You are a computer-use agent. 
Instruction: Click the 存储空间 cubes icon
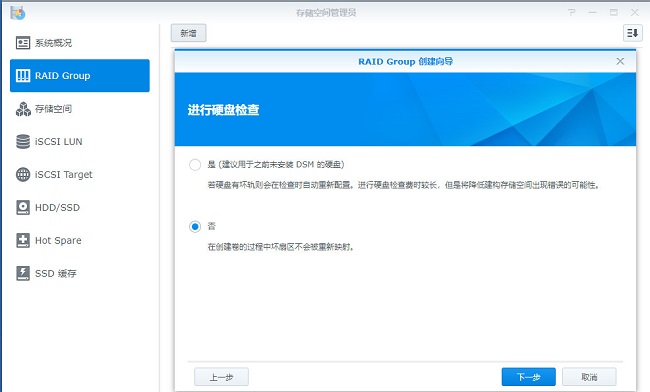click(x=23, y=109)
